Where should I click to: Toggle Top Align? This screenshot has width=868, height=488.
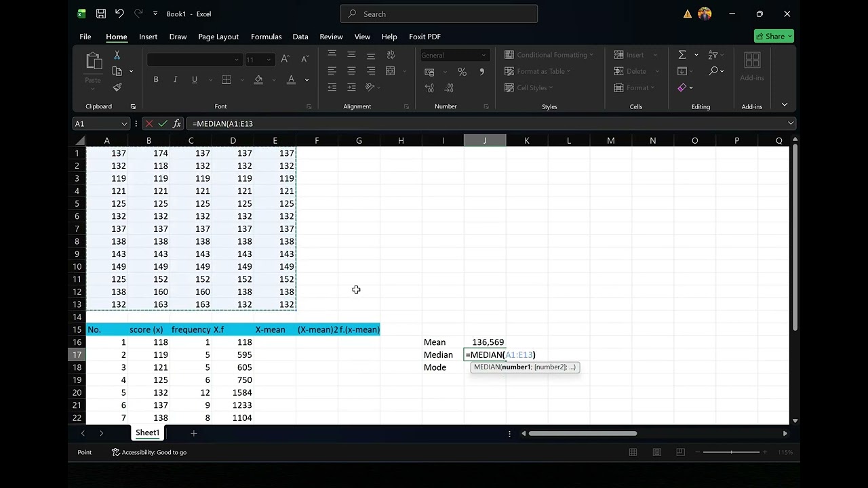(332, 55)
